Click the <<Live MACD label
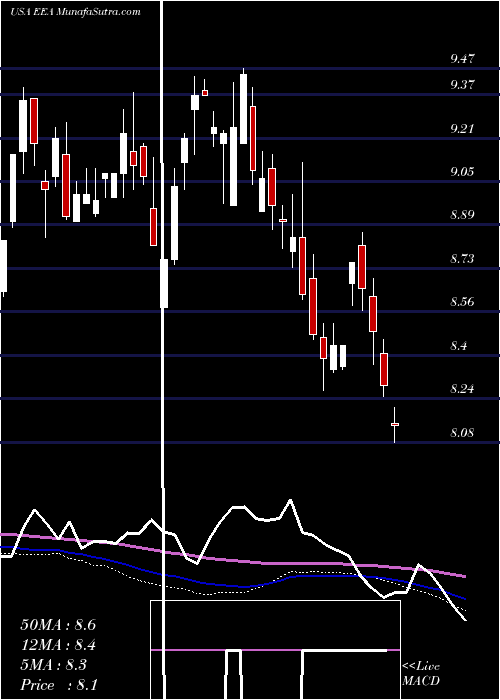 [x=421, y=674]
